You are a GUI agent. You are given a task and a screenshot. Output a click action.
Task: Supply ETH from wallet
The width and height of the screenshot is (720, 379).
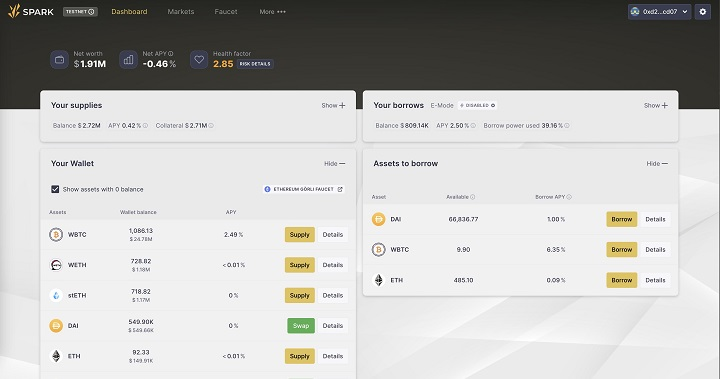pyautogui.click(x=300, y=356)
